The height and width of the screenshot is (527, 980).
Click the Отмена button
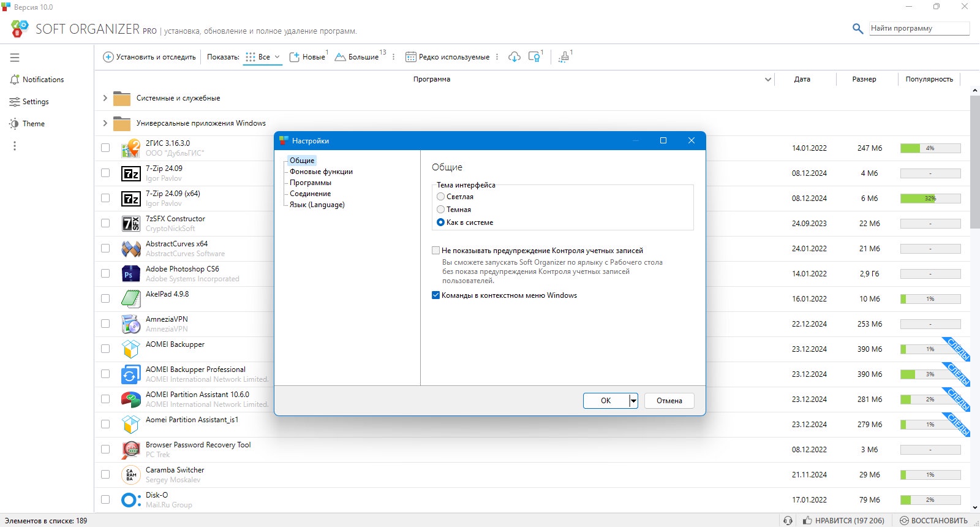click(669, 401)
